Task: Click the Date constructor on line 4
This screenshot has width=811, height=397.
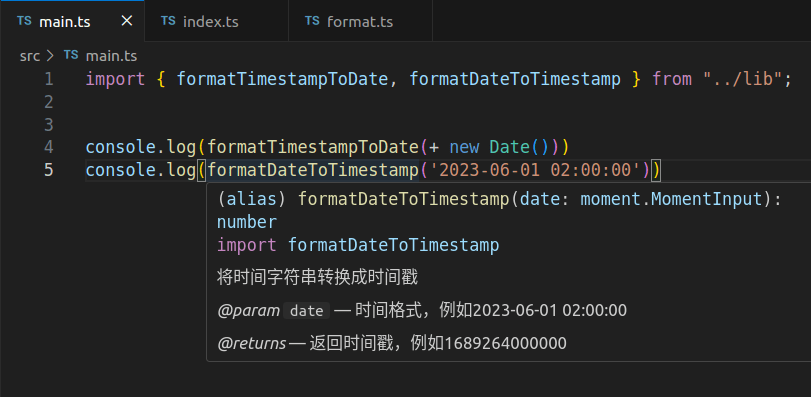Action: pos(510,147)
